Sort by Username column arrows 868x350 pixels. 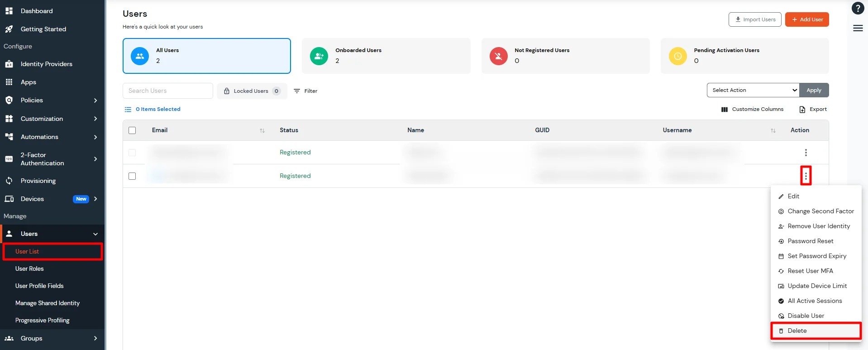click(773, 130)
